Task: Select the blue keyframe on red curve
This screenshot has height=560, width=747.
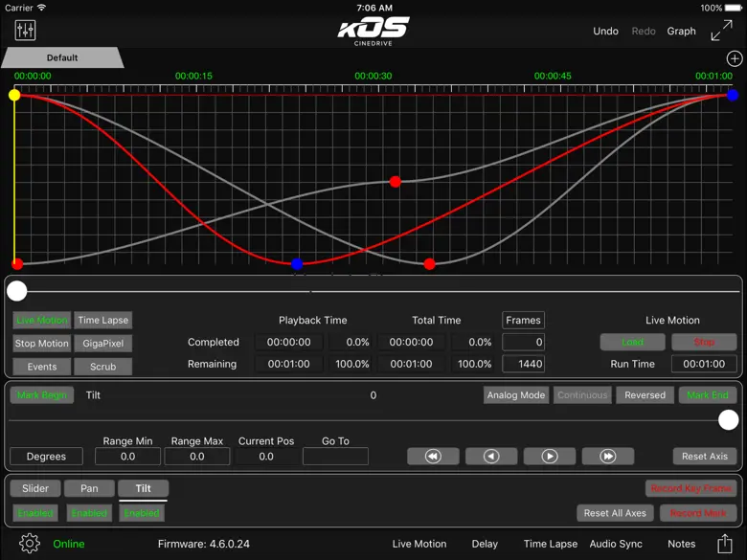Action: [297, 264]
